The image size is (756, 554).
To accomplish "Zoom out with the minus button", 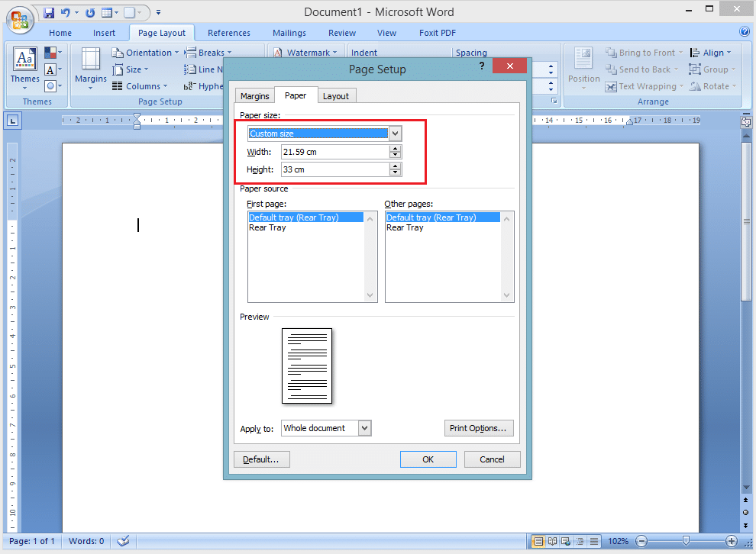I will tap(641, 541).
